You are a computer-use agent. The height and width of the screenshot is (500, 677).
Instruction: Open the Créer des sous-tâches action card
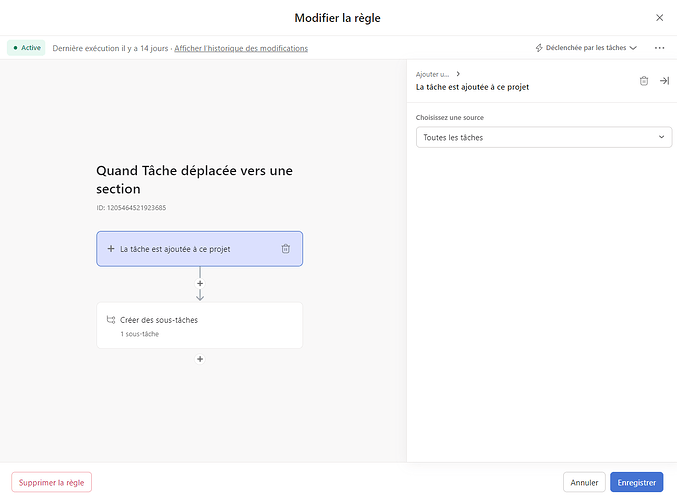coord(199,326)
